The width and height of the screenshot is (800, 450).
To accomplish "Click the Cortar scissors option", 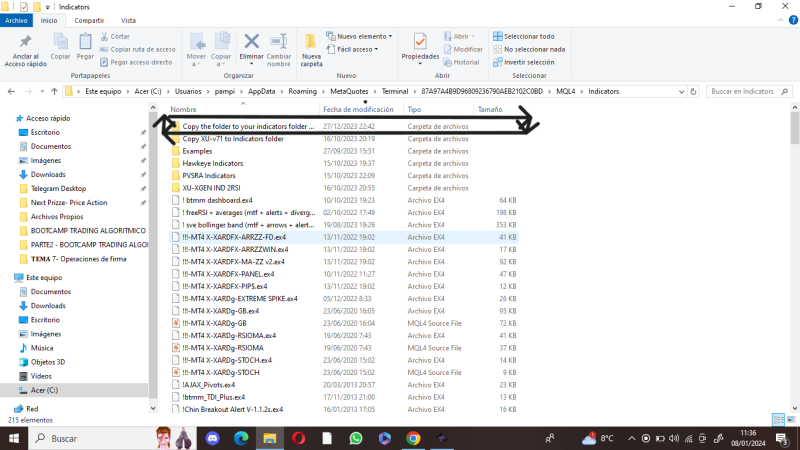I will coord(115,36).
